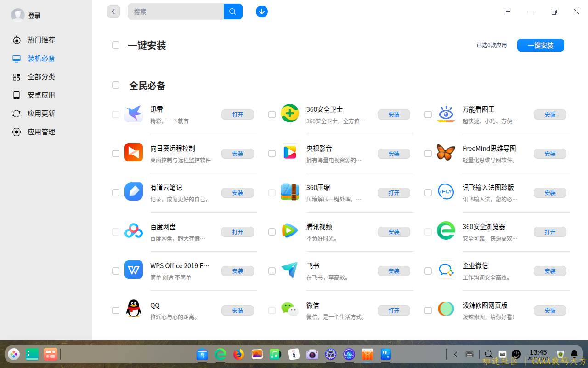The width and height of the screenshot is (588, 368).
Task: Click the iFLY 讯飞输入法 icon
Action: point(446,192)
